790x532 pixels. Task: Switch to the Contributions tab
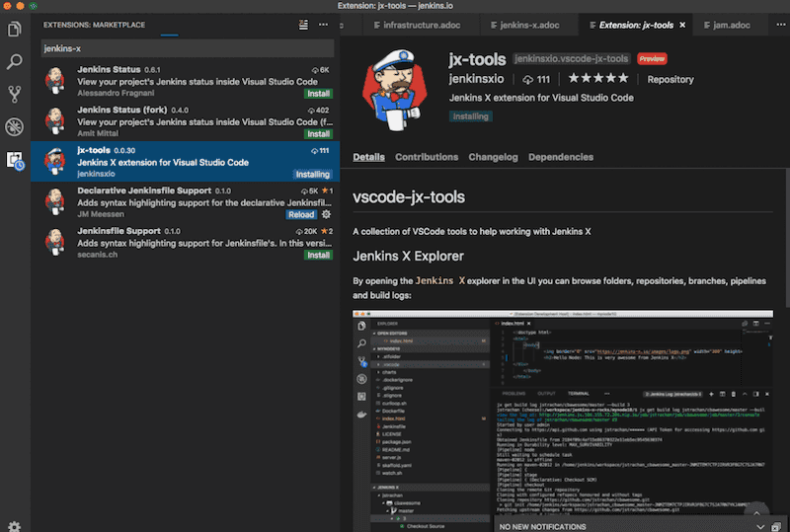tap(427, 157)
